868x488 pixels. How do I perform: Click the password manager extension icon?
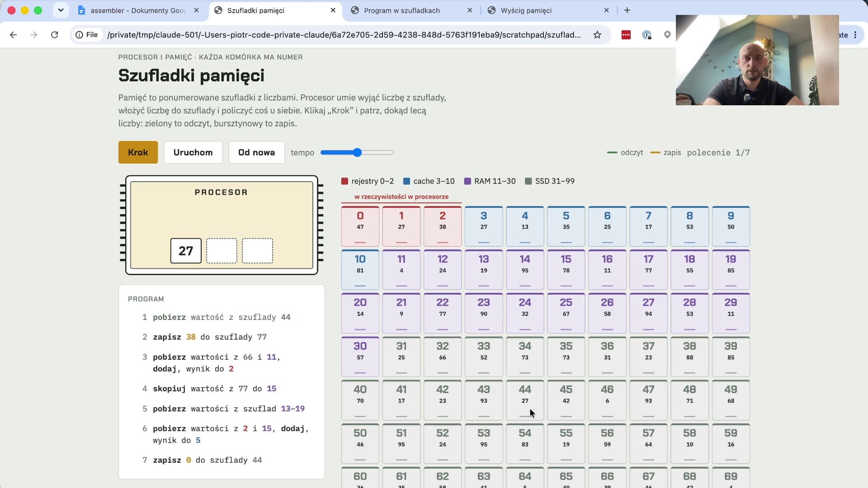(x=647, y=35)
